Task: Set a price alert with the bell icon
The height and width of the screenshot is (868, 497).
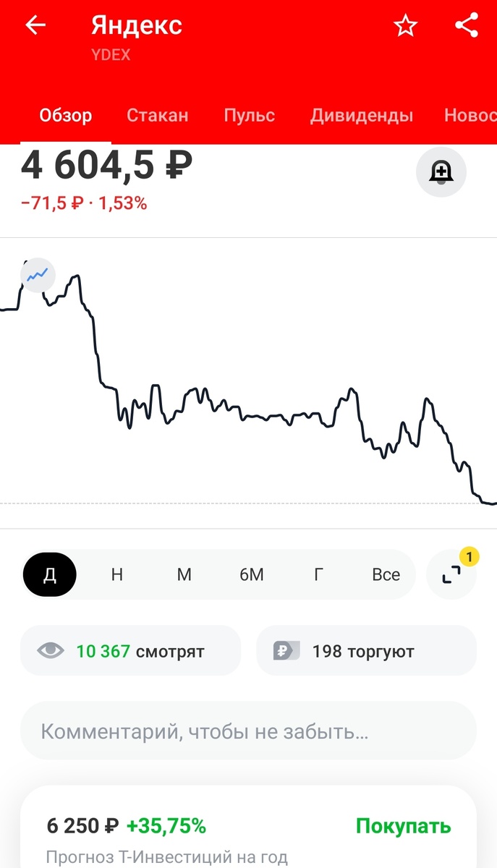Action: point(441,171)
